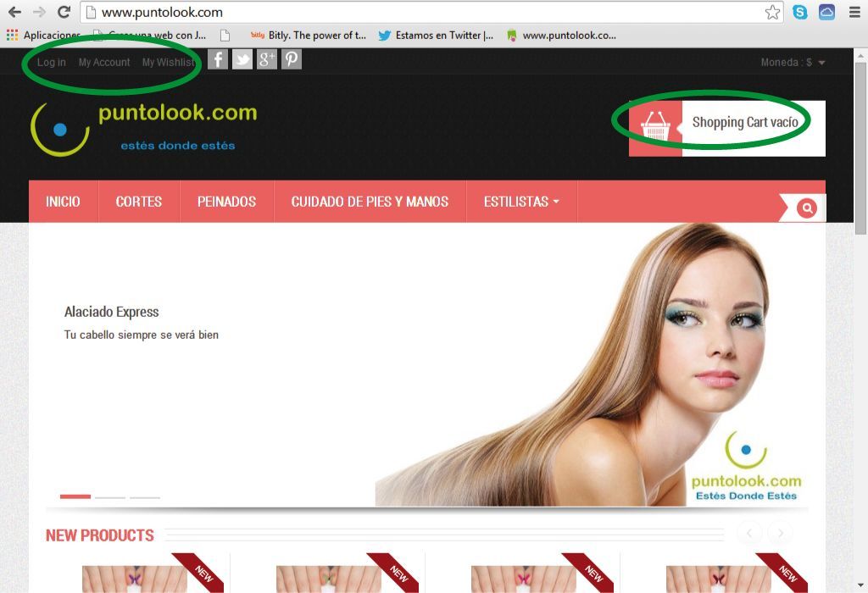The image size is (868, 593).
Task: Open the Chrome menu hamburger icon
Action: click(854, 12)
